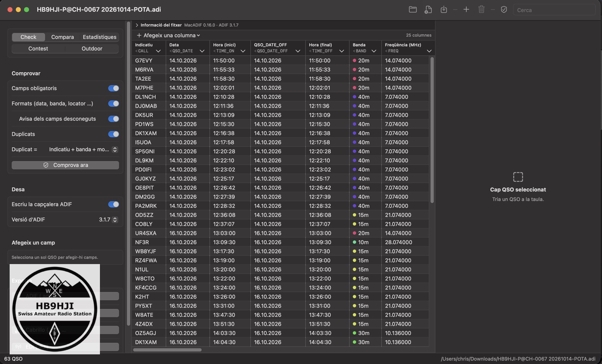The image size is (602, 364).
Task: Expand the Informació del fitxer section
Action: click(x=137, y=25)
